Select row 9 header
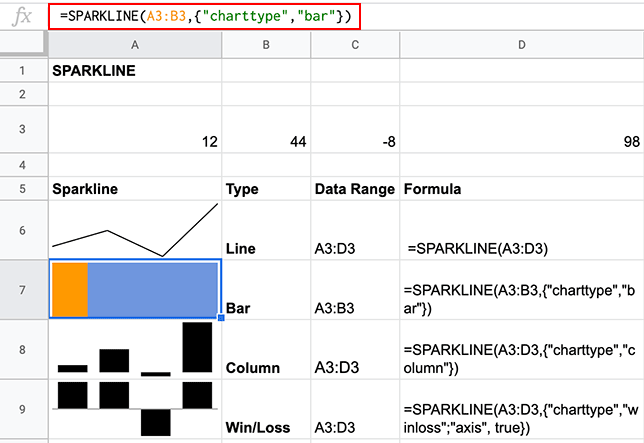 tap(23, 409)
